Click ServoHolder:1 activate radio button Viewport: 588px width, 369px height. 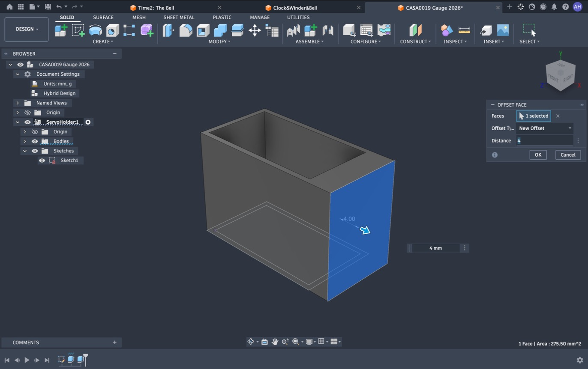pyautogui.click(x=88, y=122)
